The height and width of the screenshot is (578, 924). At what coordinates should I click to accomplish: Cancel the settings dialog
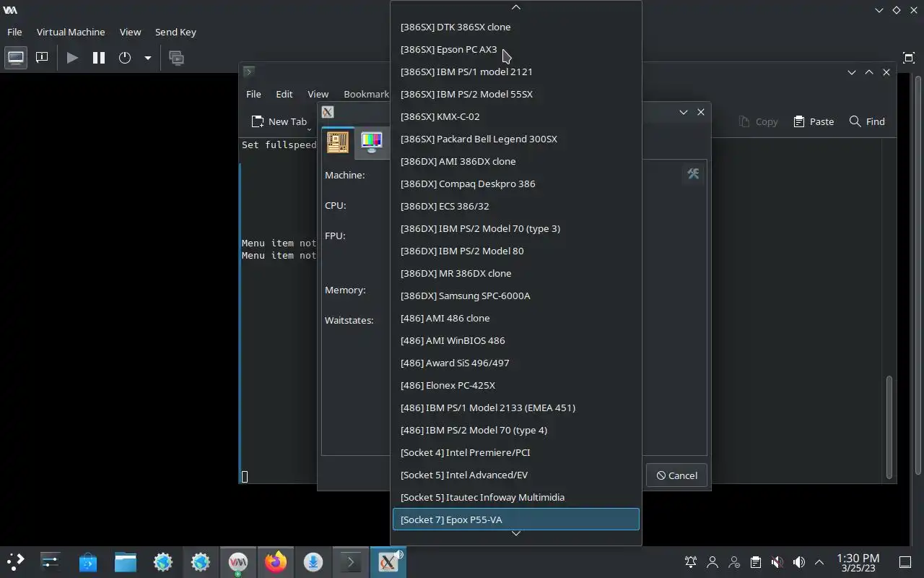(676, 475)
